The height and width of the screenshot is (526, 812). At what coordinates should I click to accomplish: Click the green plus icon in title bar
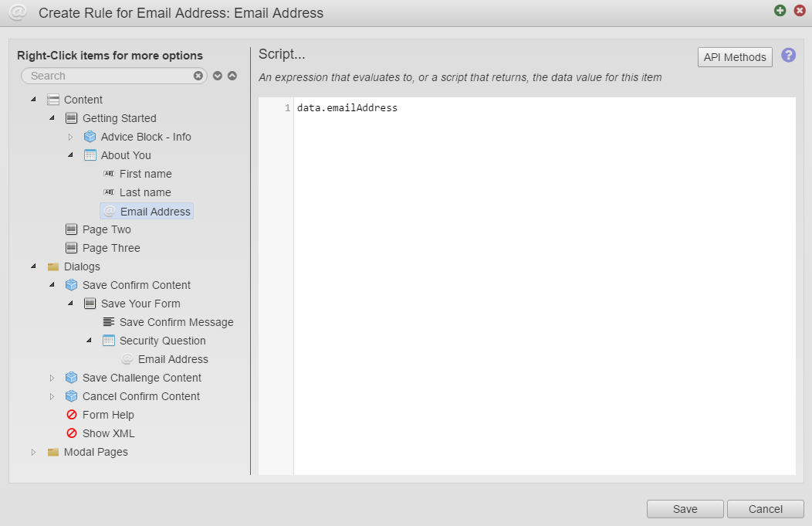[x=780, y=12]
